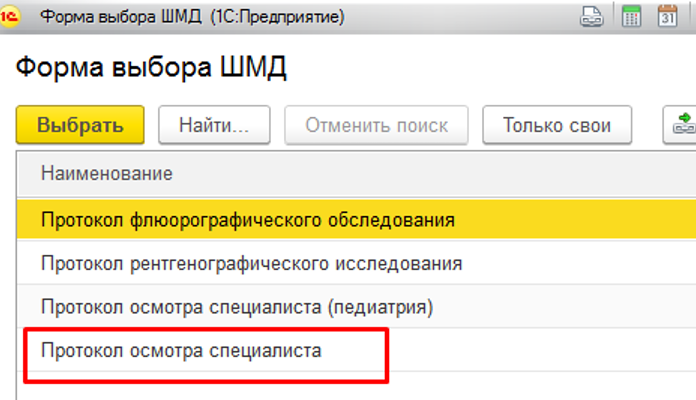
Task: Open the calendar icon in title bar
Action: click(x=667, y=16)
